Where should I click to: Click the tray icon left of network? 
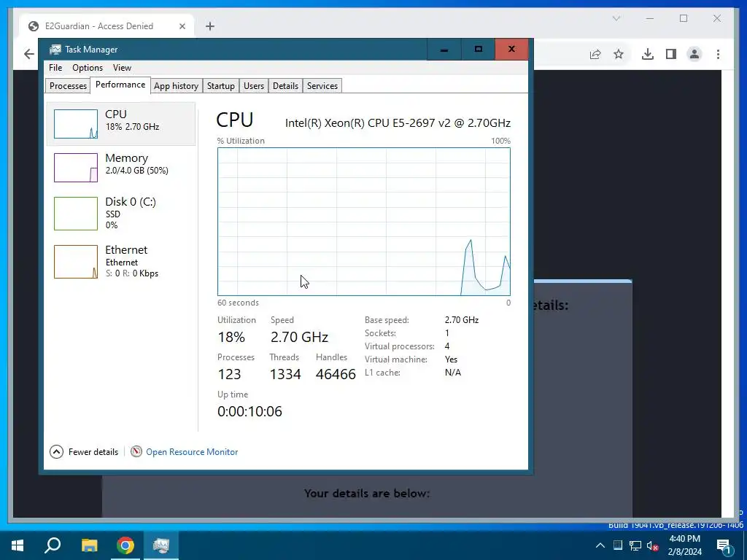618,545
